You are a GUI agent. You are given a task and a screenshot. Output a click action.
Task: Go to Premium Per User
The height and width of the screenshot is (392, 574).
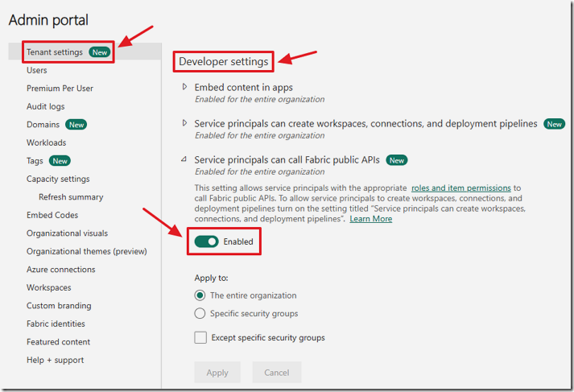click(x=60, y=89)
